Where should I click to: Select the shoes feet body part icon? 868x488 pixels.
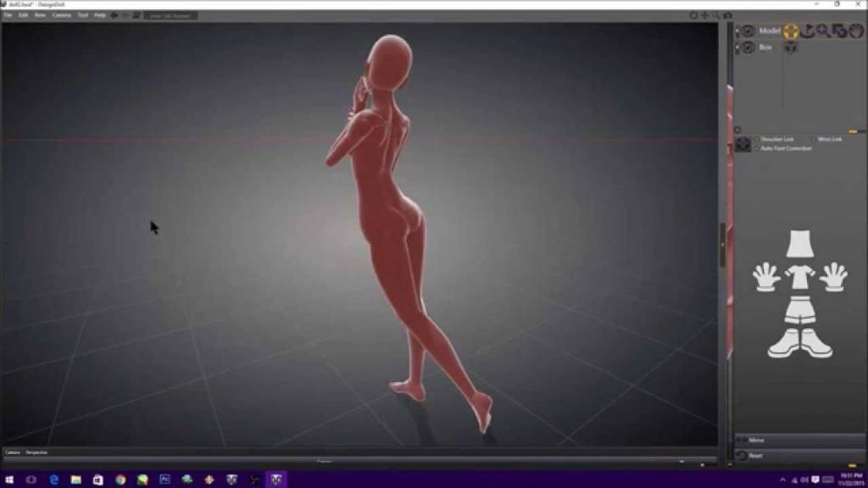799,343
